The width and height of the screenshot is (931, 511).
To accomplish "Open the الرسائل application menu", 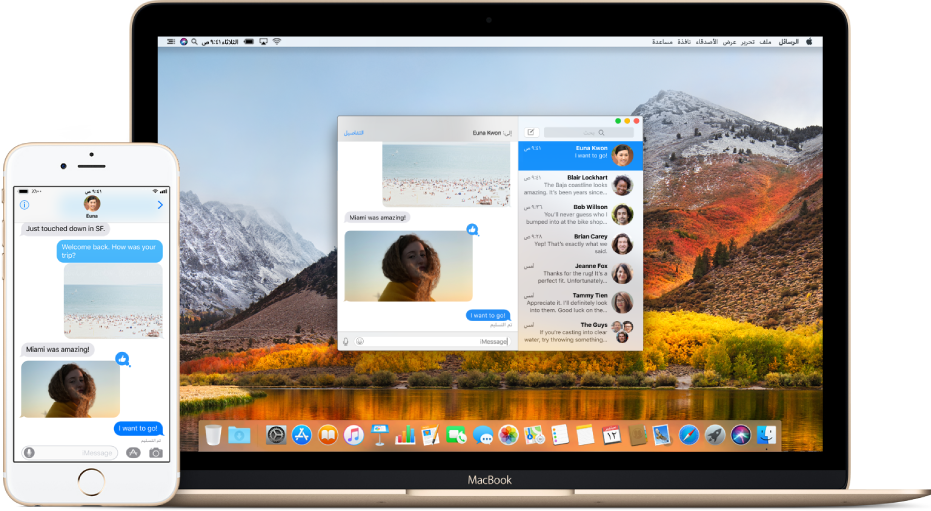I will [x=788, y=42].
